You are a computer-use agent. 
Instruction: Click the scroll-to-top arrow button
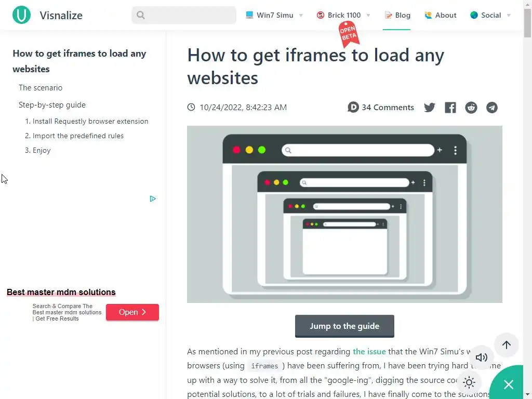(506, 345)
